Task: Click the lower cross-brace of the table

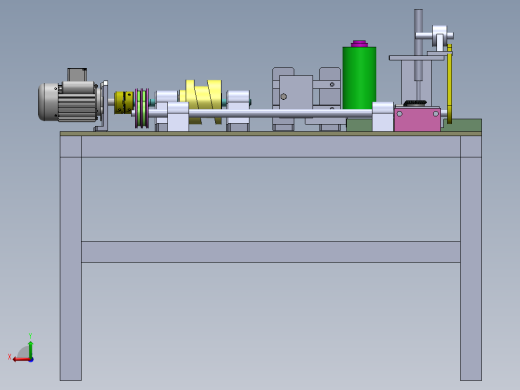Action: coord(271,252)
